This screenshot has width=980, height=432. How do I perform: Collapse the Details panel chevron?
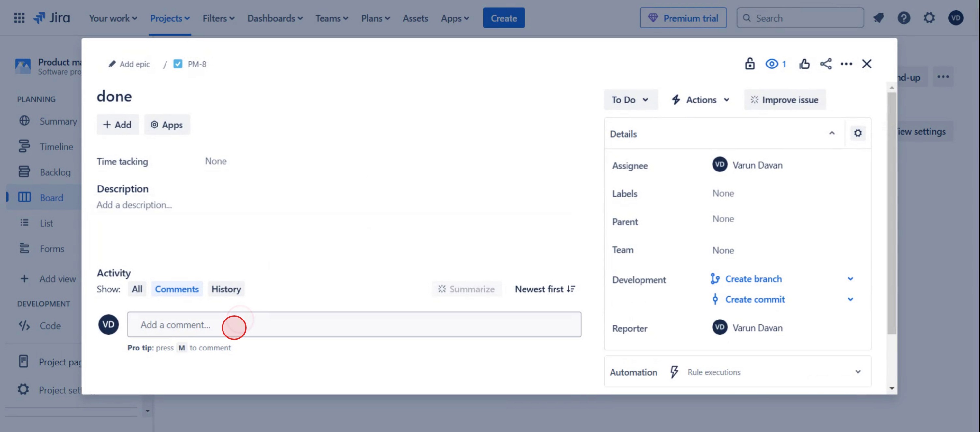[832, 133]
